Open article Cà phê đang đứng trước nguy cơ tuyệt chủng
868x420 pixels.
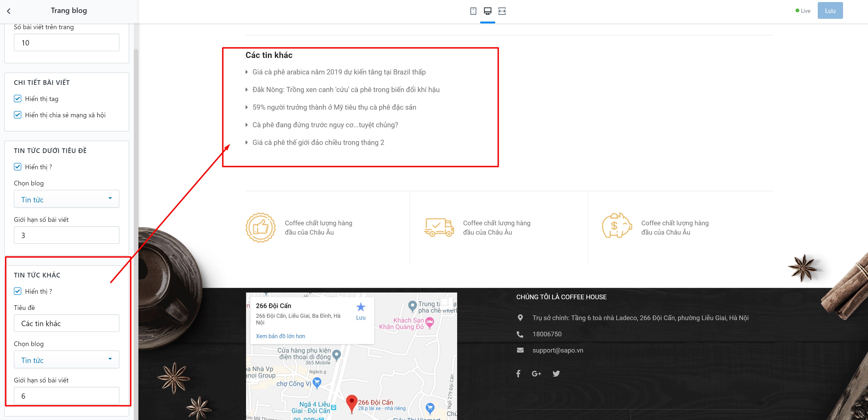coord(325,125)
